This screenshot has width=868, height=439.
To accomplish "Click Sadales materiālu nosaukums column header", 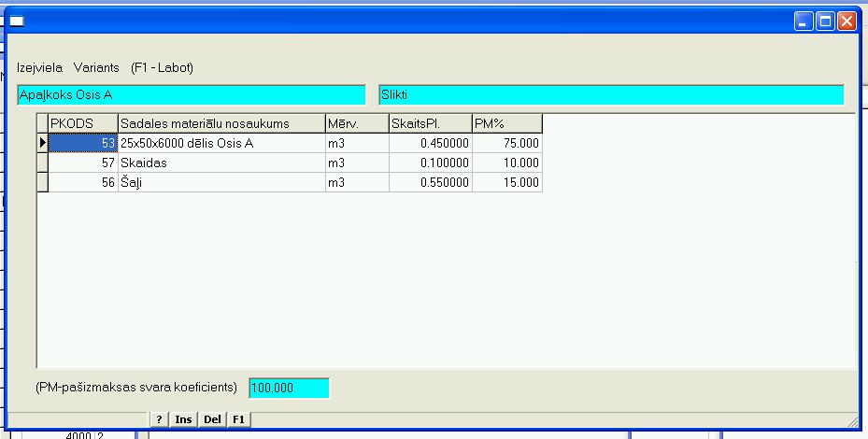I will (x=221, y=123).
